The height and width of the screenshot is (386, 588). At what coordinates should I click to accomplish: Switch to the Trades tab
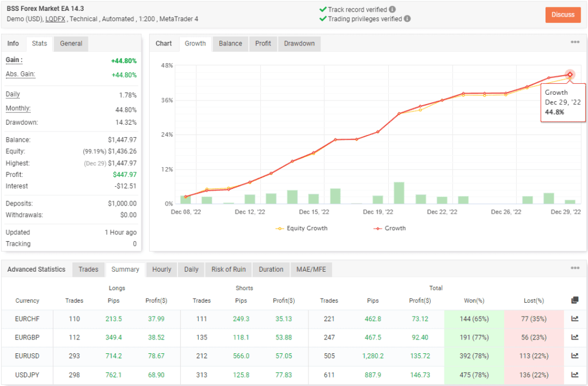pos(88,269)
